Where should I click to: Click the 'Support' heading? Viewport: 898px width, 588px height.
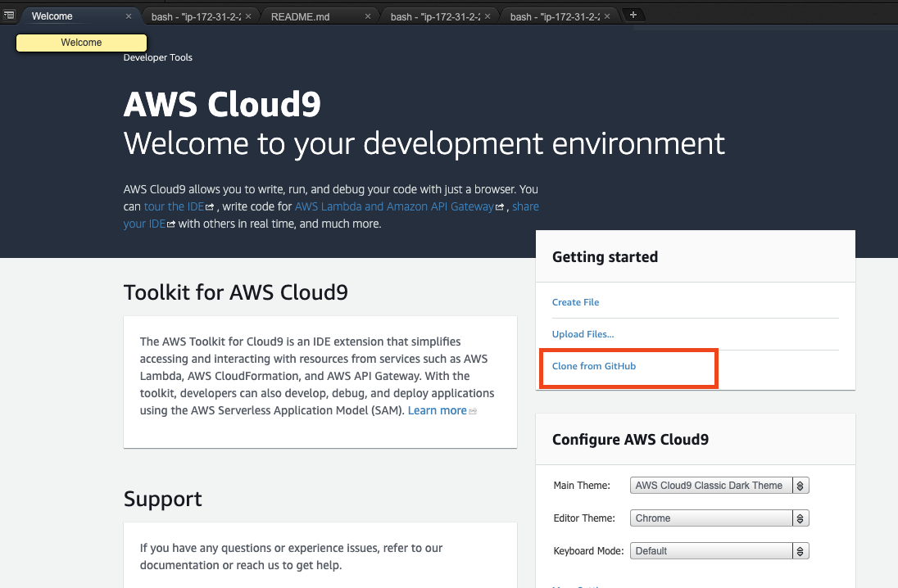tap(163, 499)
